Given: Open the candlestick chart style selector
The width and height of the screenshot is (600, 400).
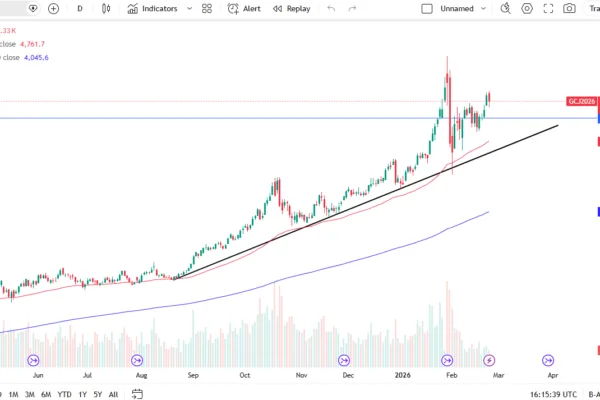Looking at the screenshot, I should click(106, 8).
